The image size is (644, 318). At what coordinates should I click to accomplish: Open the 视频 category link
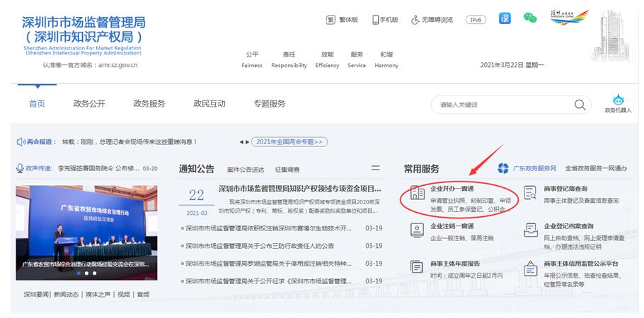click(123, 294)
